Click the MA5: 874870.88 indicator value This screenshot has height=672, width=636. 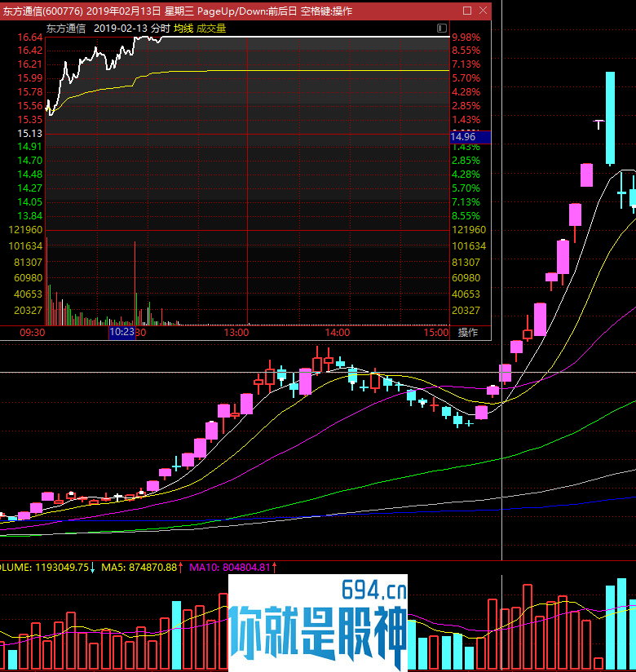(x=139, y=568)
